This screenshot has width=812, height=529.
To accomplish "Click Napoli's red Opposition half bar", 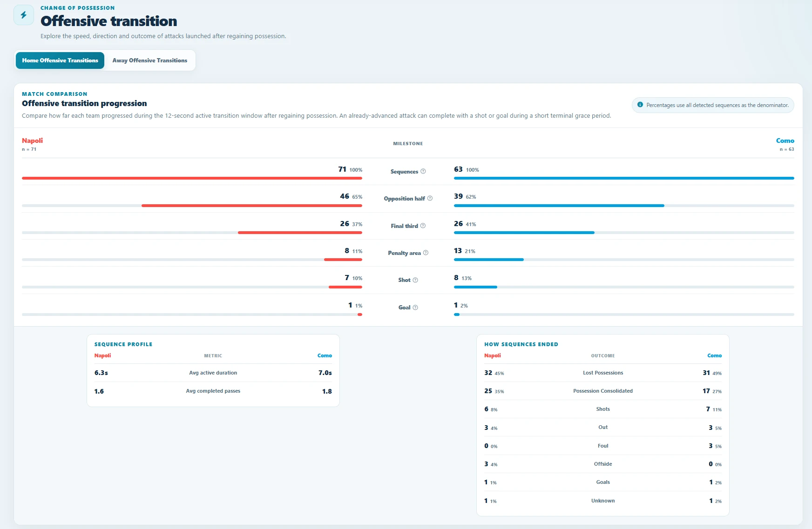I will tap(252, 206).
